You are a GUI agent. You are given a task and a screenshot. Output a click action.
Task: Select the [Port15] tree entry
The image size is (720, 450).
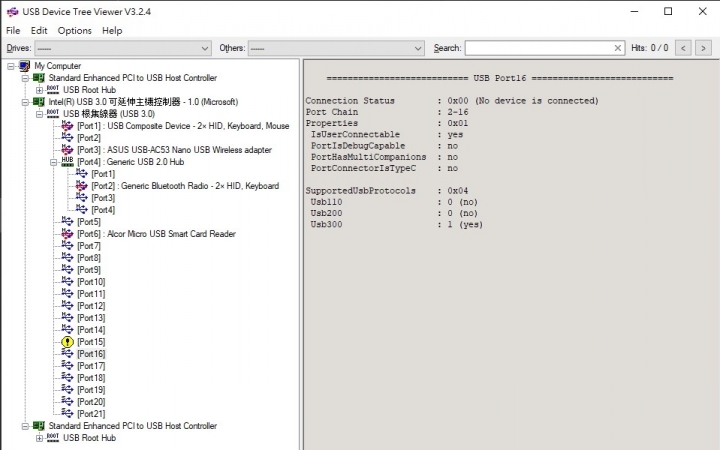click(91, 342)
